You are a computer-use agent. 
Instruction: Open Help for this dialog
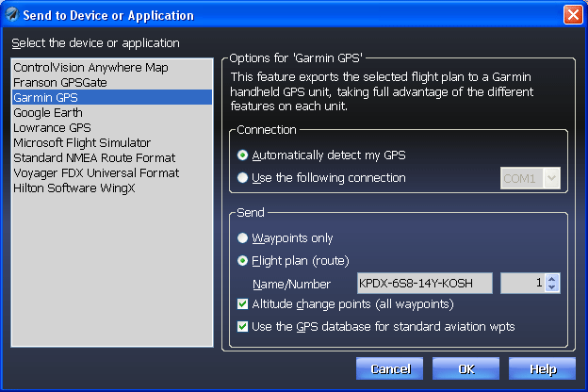click(x=542, y=368)
